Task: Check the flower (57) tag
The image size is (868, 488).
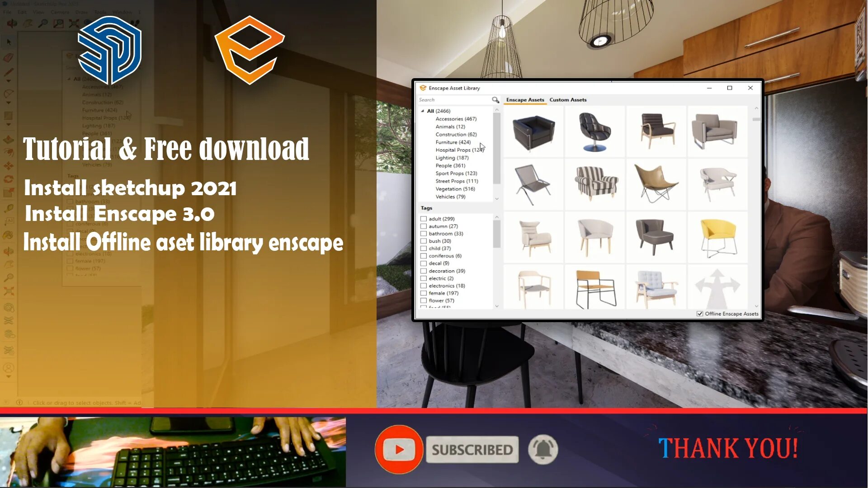Action: point(424,300)
